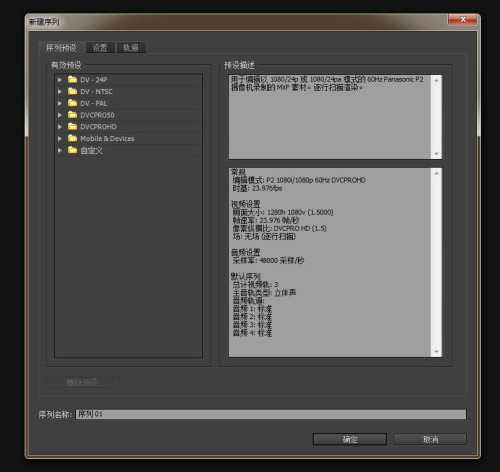
Task: Click down arrow of preset description scrollbar
Action: coord(436,154)
